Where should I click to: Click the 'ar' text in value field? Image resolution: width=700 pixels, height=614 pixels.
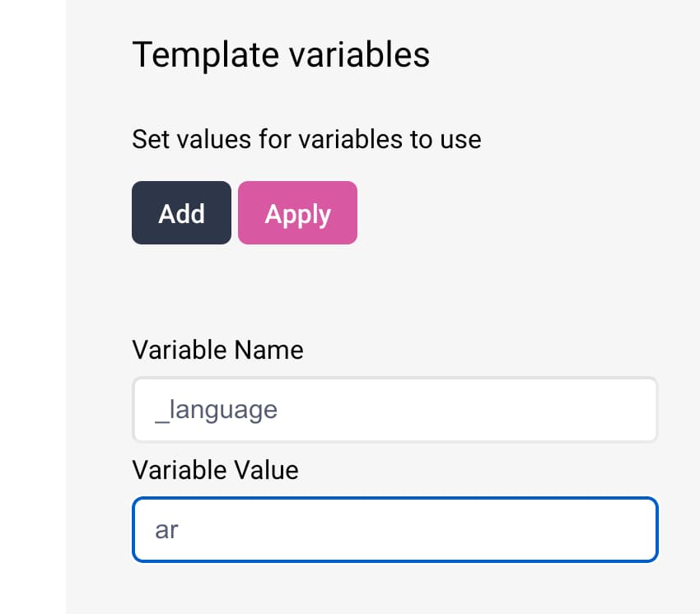168,530
